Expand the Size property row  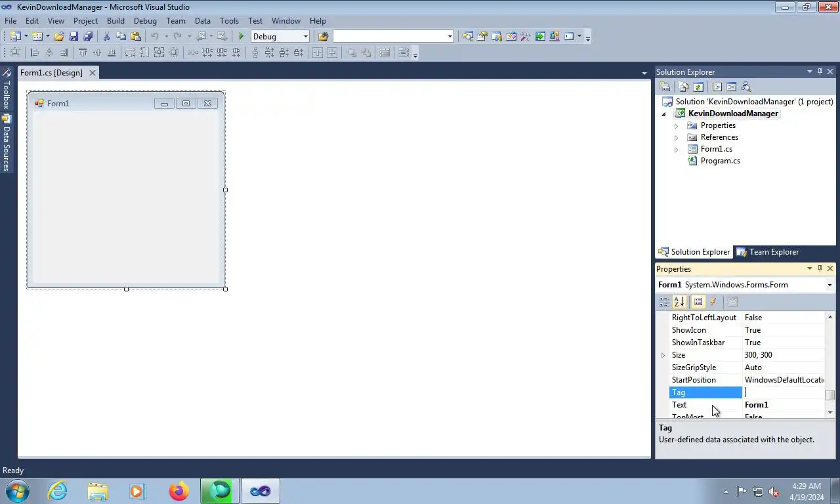pos(663,355)
